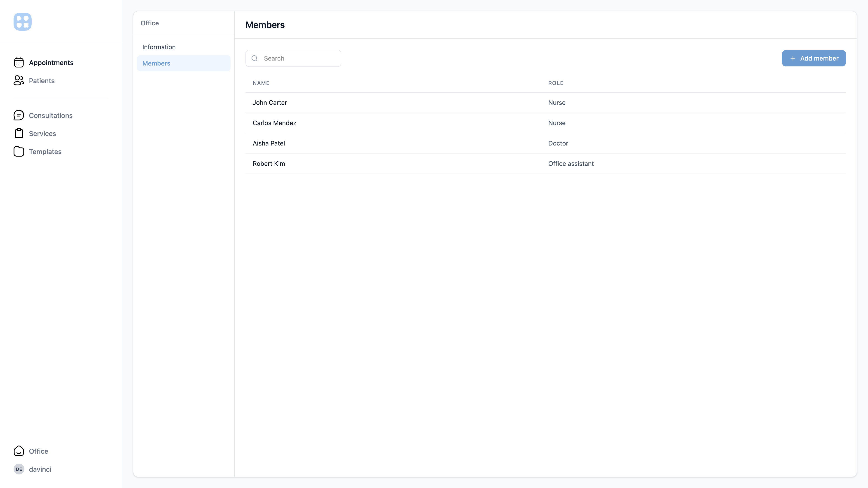Screen dimensions: 868x488
Task: Click the Templates folder icon
Action: [x=19, y=152]
